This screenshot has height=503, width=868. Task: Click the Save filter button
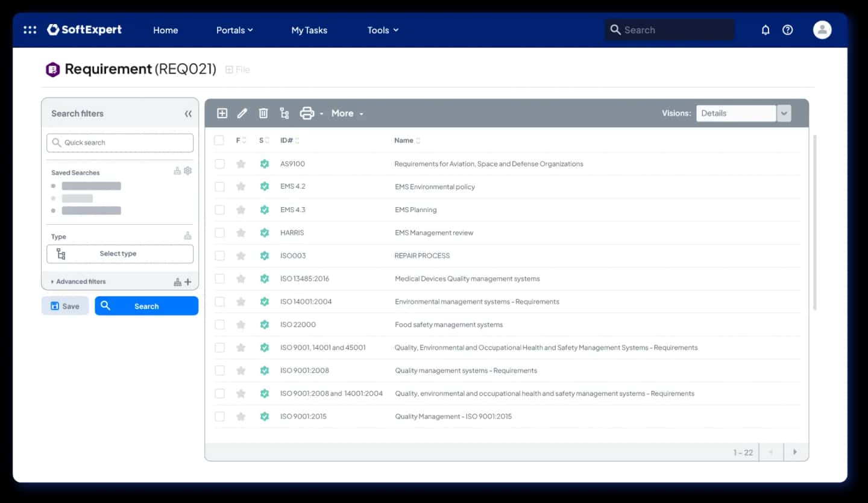pyautogui.click(x=65, y=306)
